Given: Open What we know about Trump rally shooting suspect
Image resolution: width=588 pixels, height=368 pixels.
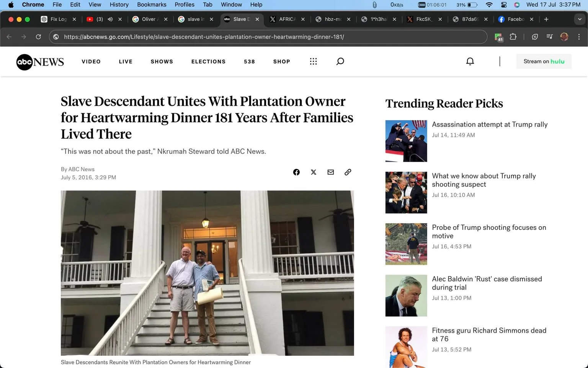Looking at the screenshot, I should [x=484, y=180].
